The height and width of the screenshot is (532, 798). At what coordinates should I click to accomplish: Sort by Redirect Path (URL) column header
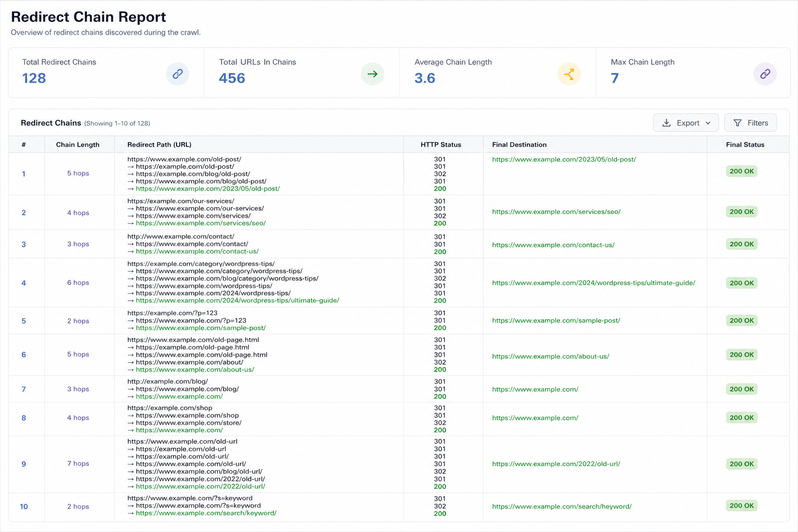pyautogui.click(x=159, y=144)
